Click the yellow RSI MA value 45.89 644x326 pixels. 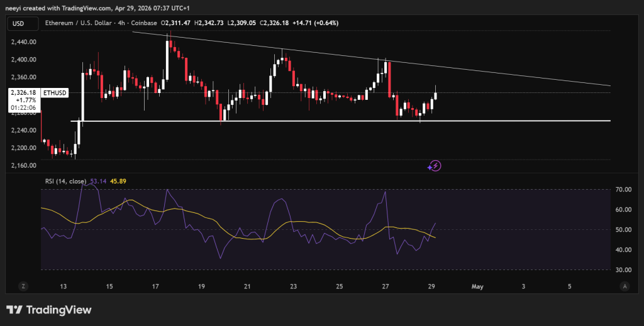[119, 182]
